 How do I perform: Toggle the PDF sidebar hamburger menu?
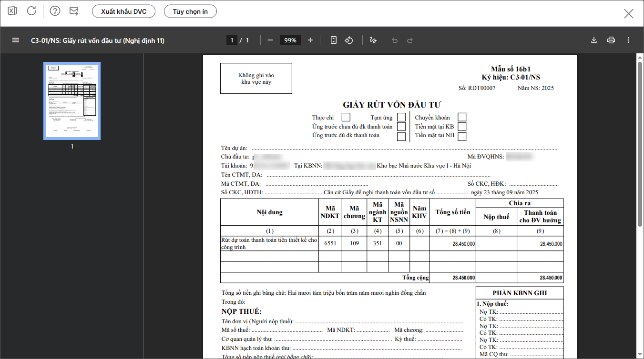(16, 40)
